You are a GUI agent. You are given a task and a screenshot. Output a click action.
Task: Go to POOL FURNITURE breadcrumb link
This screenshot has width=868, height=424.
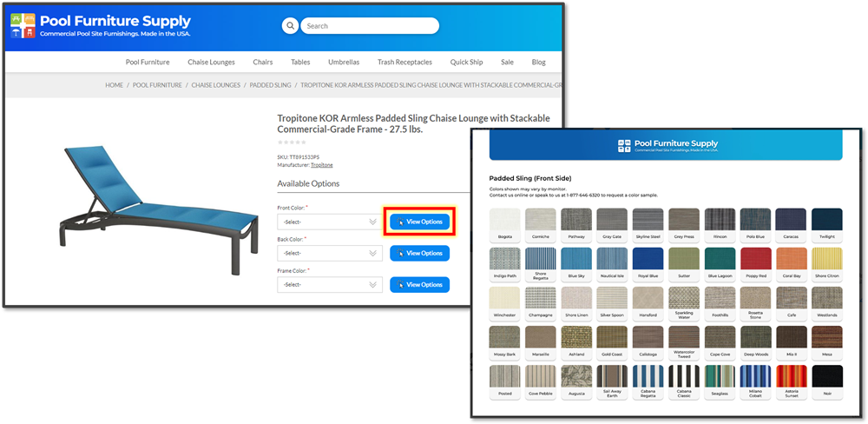click(x=157, y=85)
